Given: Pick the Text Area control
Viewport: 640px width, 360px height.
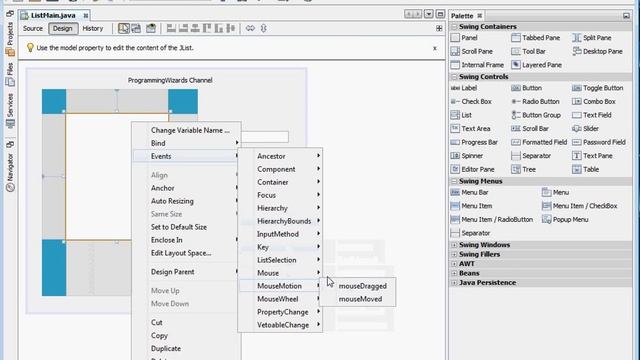Looking at the screenshot, I should point(470,129).
